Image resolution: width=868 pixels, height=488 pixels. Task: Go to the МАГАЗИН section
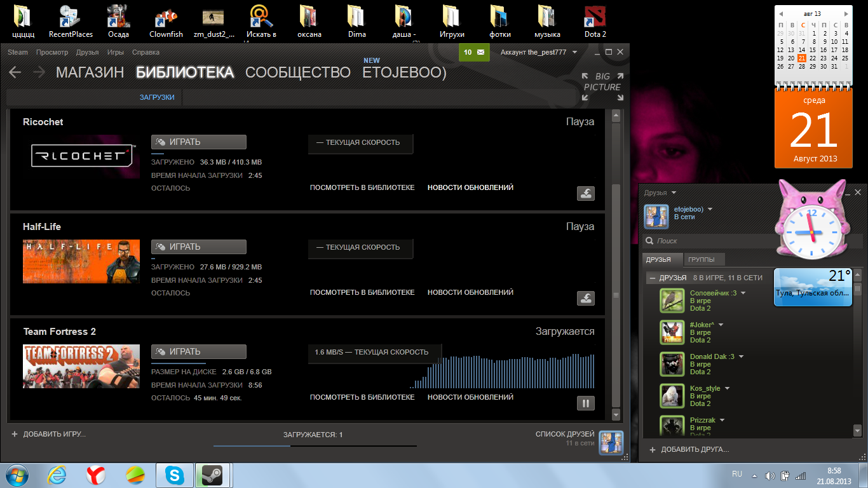coord(90,72)
